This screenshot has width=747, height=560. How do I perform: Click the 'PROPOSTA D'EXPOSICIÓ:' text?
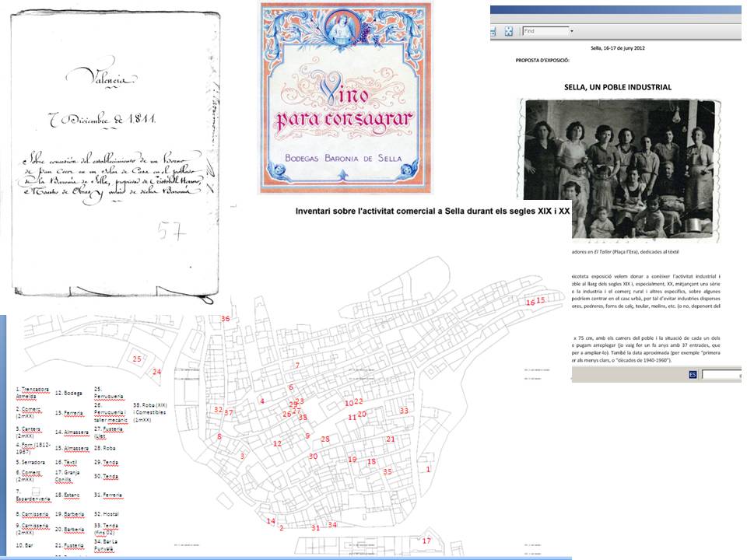[542, 61]
